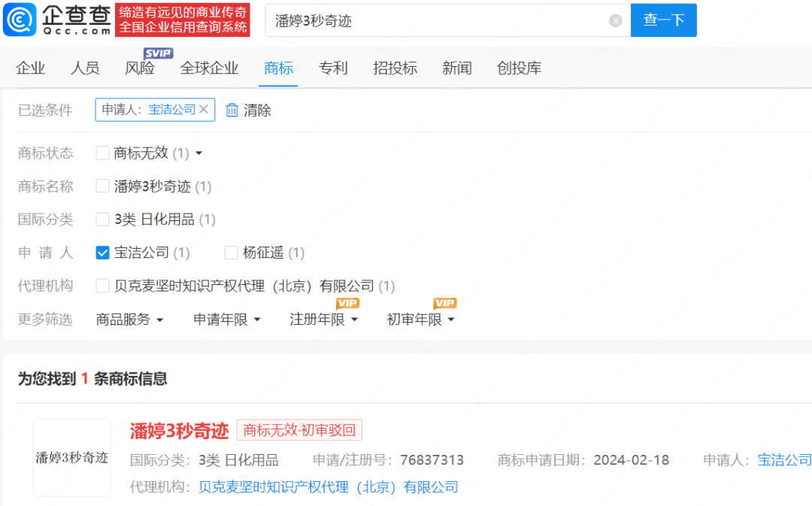This screenshot has height=506, width=812.
Task: Uncheck the 宝洁公司 applicant checkbox
Action: click(102, 253)
